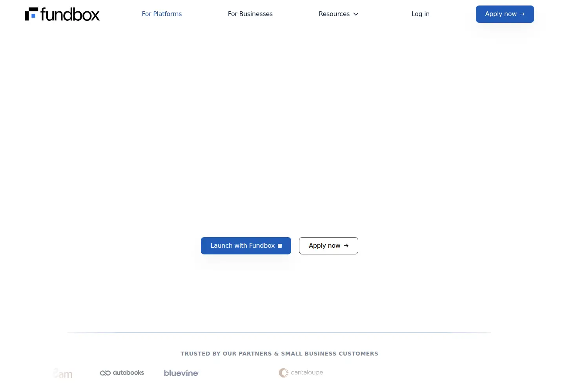
Task: Click Apply now in the header
Action: [505, 14]
